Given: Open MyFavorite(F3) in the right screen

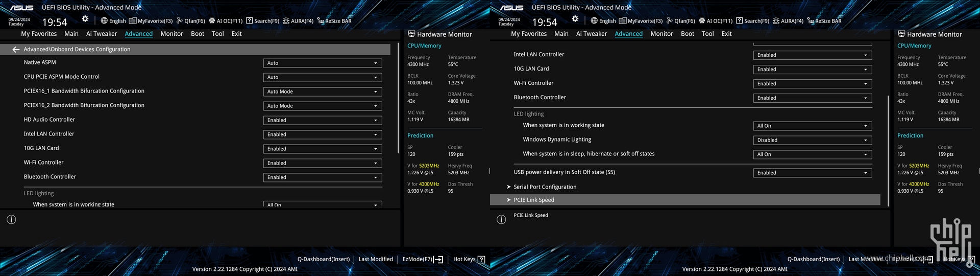Looking at the screenshot, I should click(641, 21).
